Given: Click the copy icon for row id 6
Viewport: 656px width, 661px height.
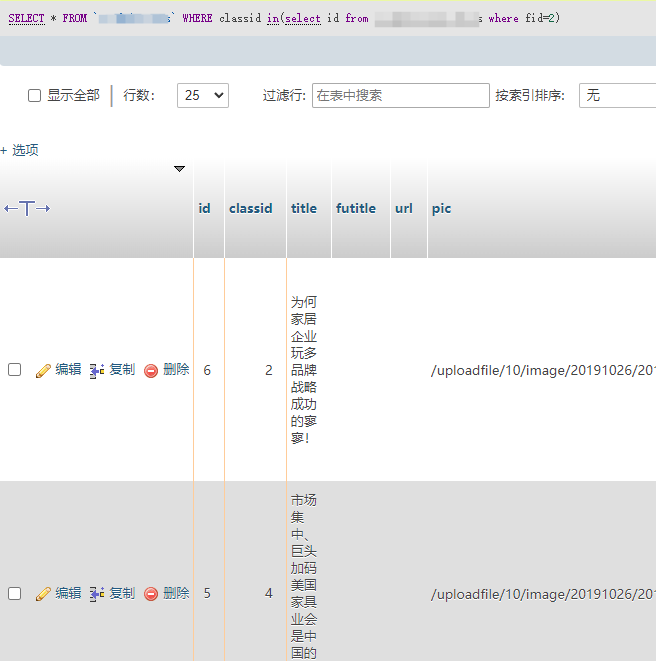Looking at the screenshot, I should coord(97,370).
